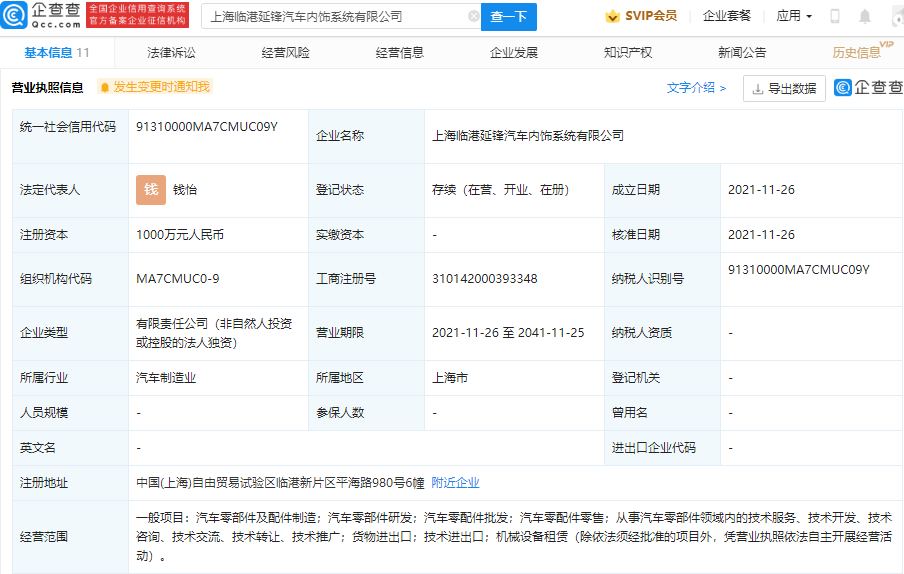Open the SVIP会员 link
Viewport: 904px width, 574px height.
(x=641, y=16)
